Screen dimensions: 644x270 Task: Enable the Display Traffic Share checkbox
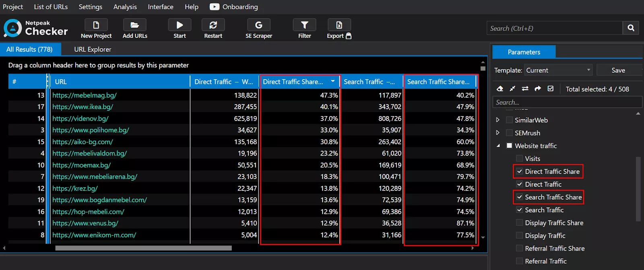(x=520, y=223)
